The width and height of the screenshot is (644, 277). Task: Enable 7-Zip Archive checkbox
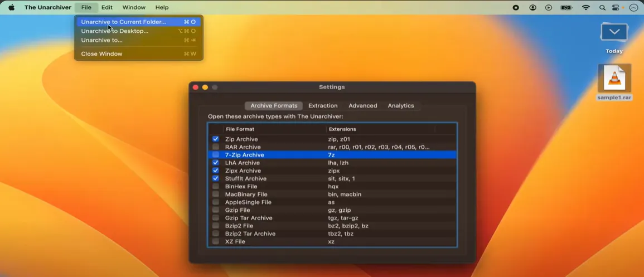pyautogui.click(x=216, y=155)
